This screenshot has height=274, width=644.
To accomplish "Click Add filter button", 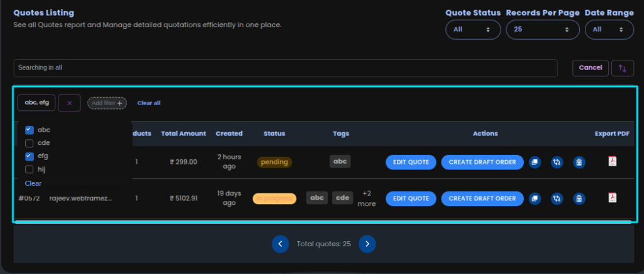I will (107, 103).
